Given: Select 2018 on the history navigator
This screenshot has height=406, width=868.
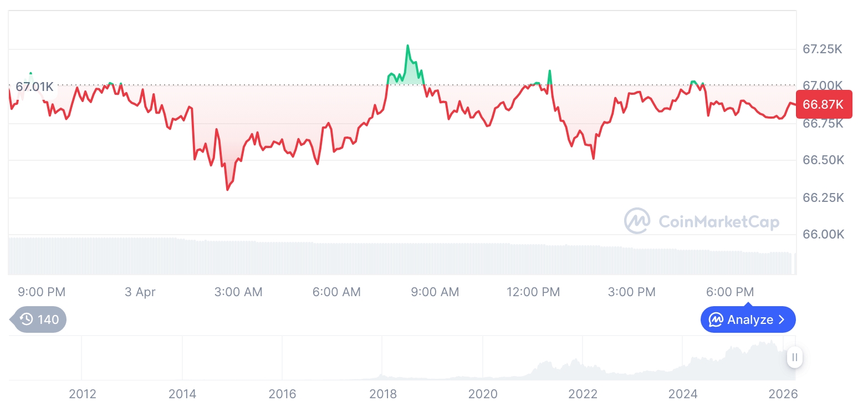Looking at the screenshot, I should 383,394.
